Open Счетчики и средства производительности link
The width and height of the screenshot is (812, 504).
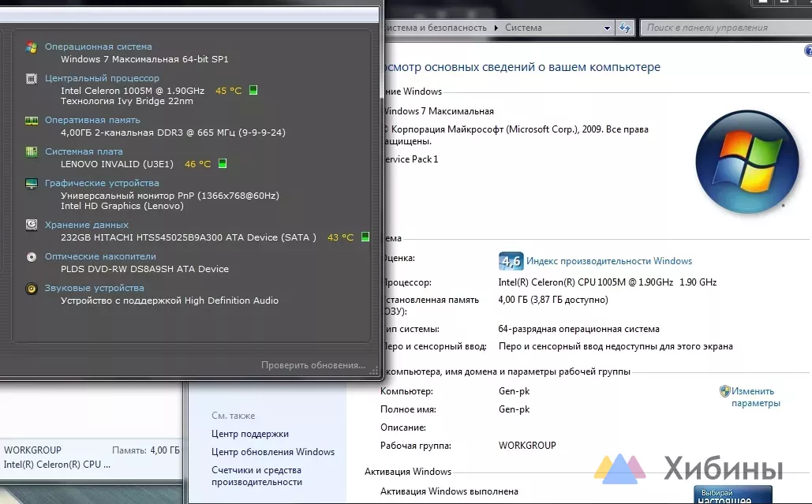click(257, 476)
